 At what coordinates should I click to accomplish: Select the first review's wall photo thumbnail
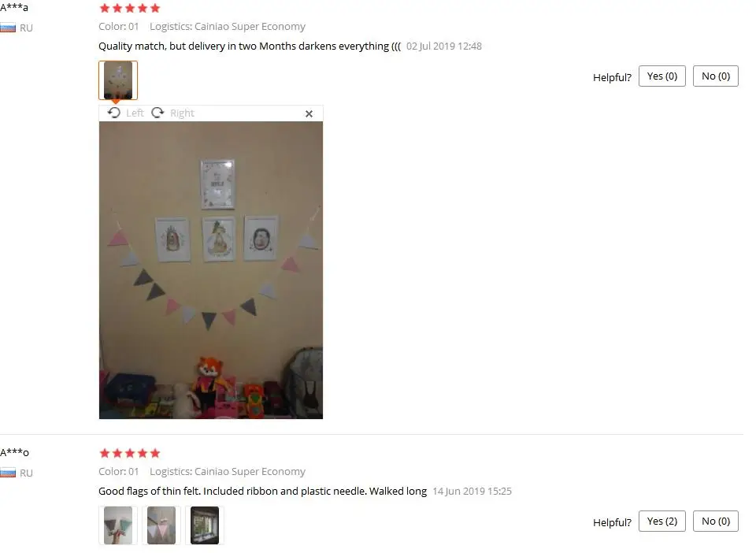pos(118,80)
